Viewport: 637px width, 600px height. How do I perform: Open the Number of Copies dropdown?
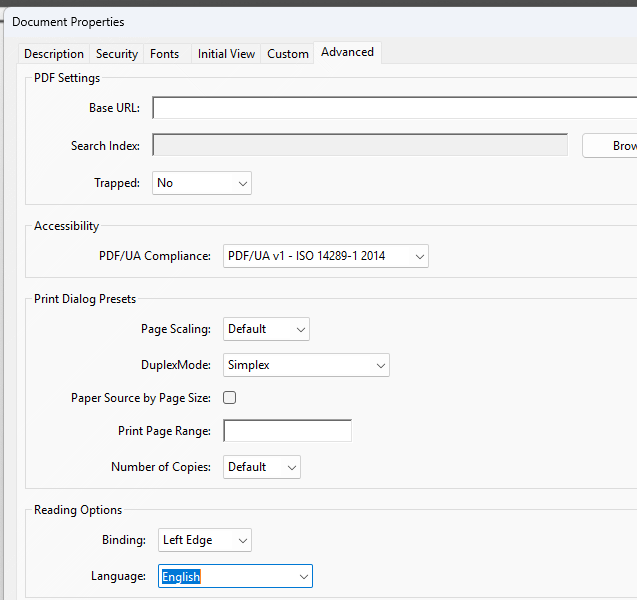click(261, 467)
